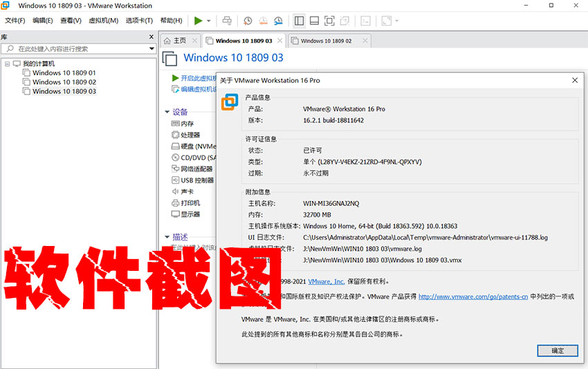Image resolution: width=588 pixels, height=369 pixels.
Task: Open the 虚拟机(M) menu
Action: click(104, 21)
